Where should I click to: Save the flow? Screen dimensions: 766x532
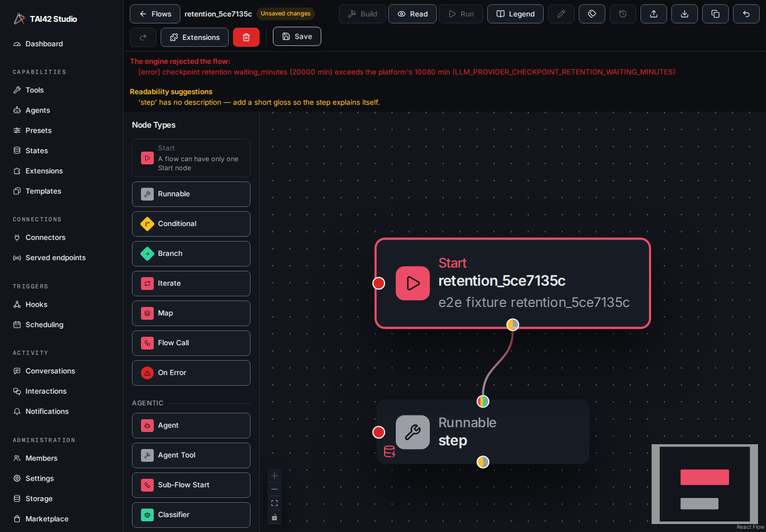pos(297,36)
